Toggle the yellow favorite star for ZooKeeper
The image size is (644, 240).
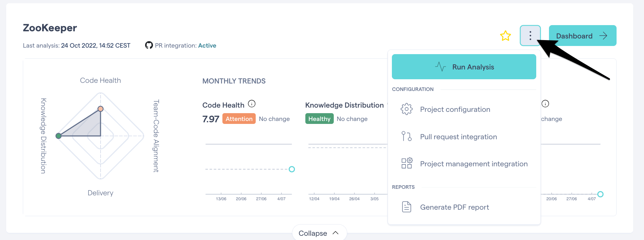point(505,36)
